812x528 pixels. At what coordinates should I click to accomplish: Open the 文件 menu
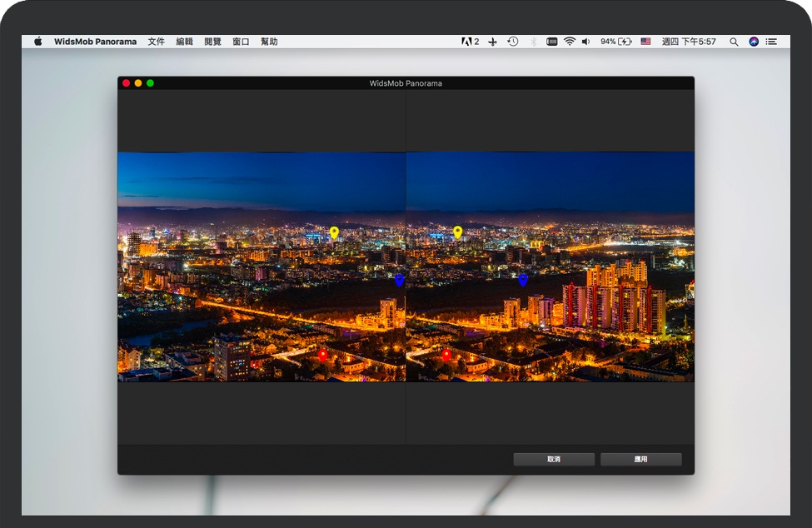coord(156,42)
